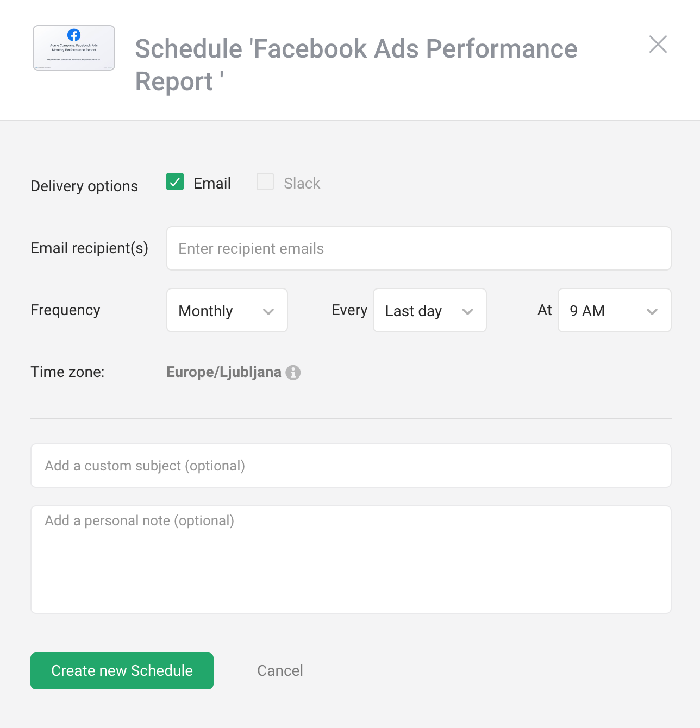Screen dimensions: 700x728
Task: Click the schedule dialog title text
Action: point(356,65)
